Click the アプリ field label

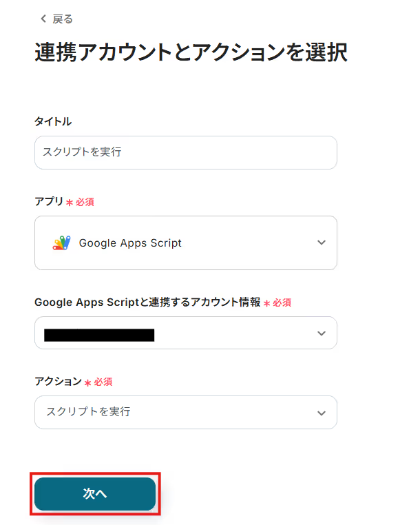tap(49, 202)
